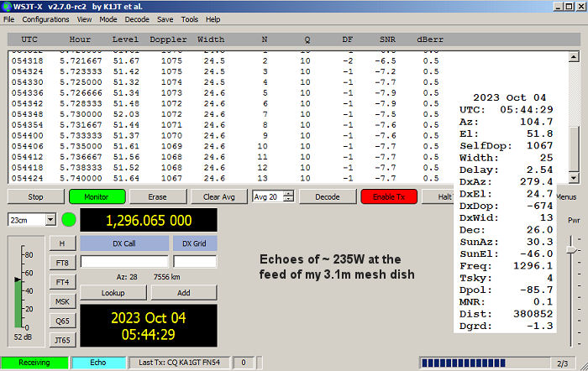Toggle the red Enable Tx button
The height and width of the screenshot is (371, 588).
pyautogui.click(x=389, y=196)
